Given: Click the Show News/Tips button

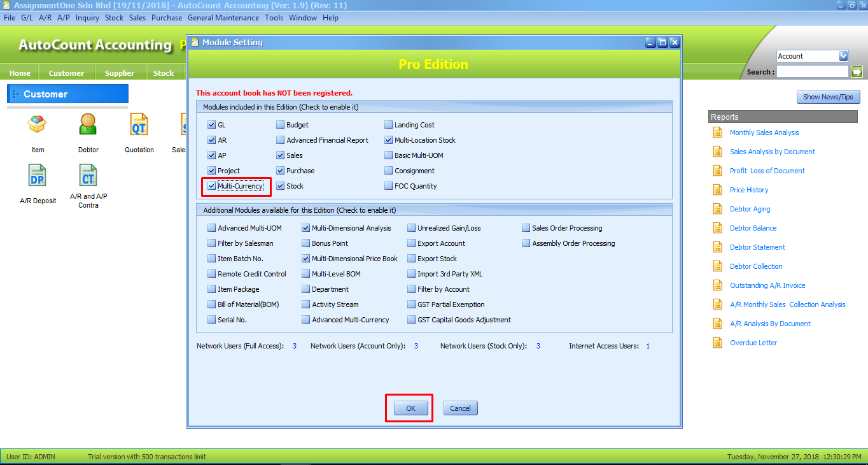Looking at the screenshot, I should tap(829, 97).
